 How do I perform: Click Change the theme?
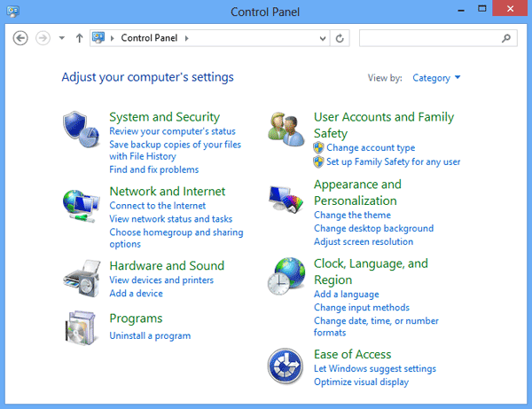(352, 216)
